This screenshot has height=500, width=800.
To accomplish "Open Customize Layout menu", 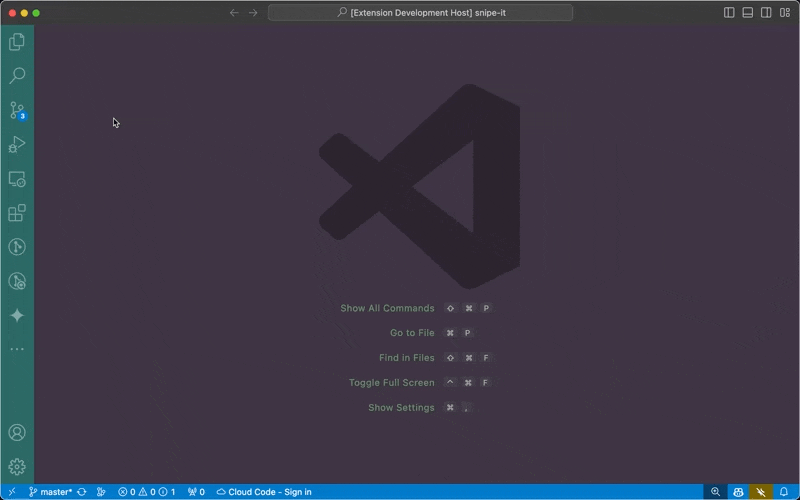I will pos(785,13).
